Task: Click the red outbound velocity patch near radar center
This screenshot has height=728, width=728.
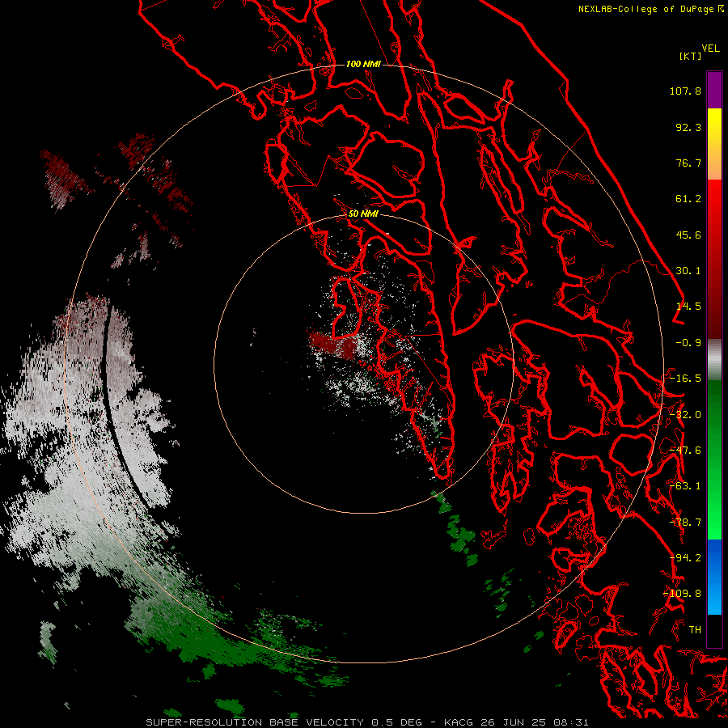Action: (332, 345)
